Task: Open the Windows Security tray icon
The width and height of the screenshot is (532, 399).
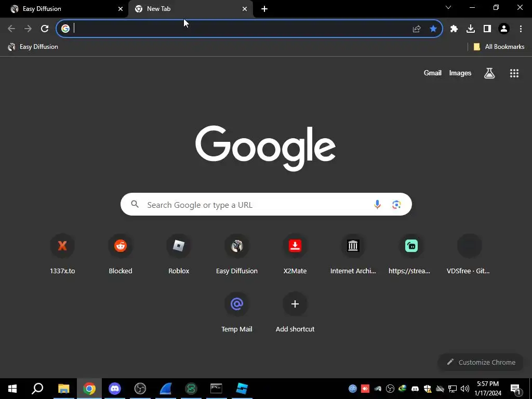Action: [428, 389]
